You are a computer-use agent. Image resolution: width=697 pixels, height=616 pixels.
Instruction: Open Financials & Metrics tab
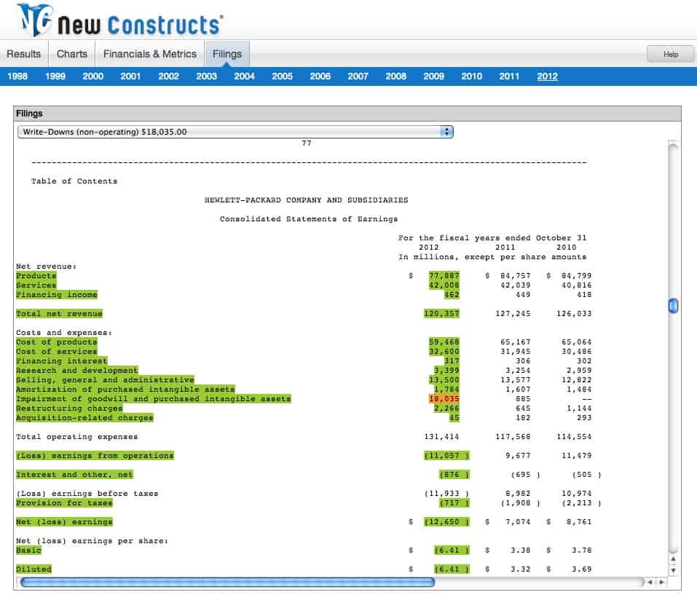tap(150, 54)
